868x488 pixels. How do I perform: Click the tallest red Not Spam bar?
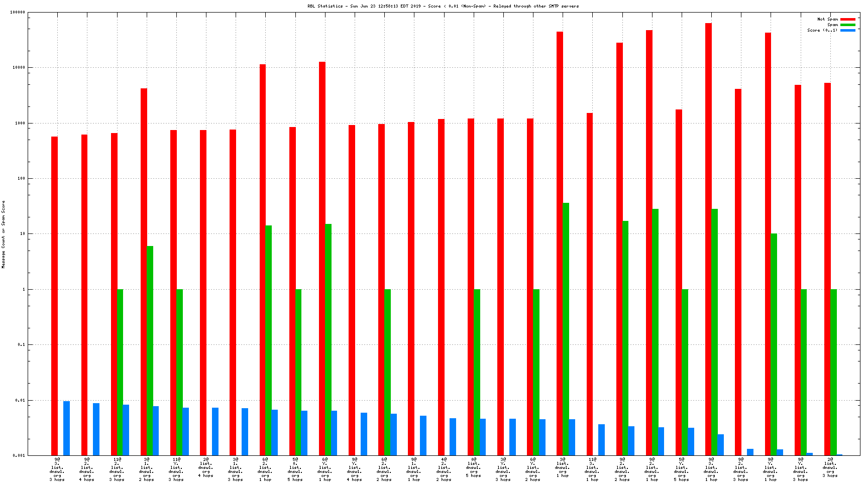tap(708, 239)
